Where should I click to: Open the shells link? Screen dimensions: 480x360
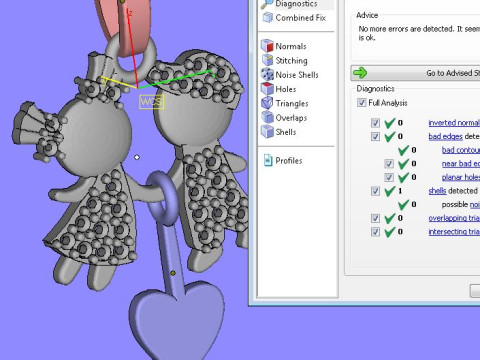[x=437, y=191]
